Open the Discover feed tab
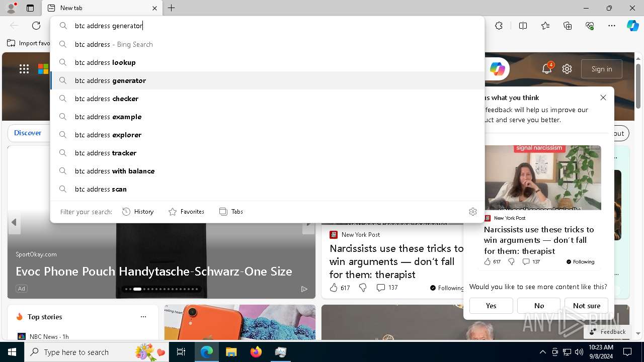Screen dimensions: 644x362 pos(28,133)
